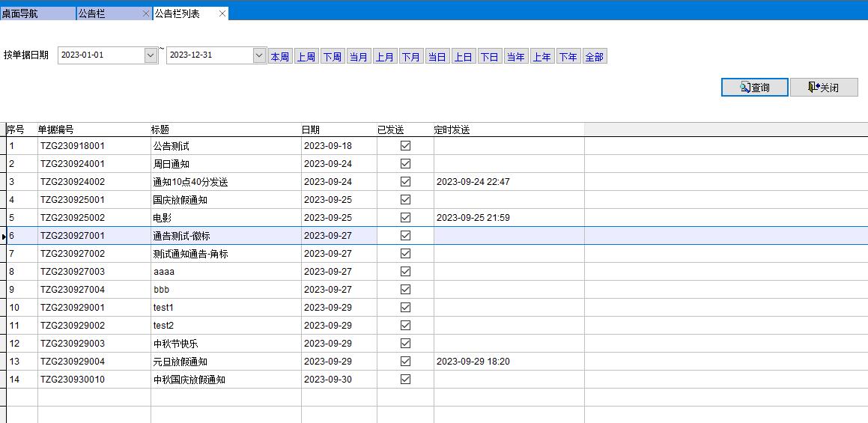The width and height of the screenshot is (868, 423).
Task: Expand the start date dropdown
Action: click(151, 55)
